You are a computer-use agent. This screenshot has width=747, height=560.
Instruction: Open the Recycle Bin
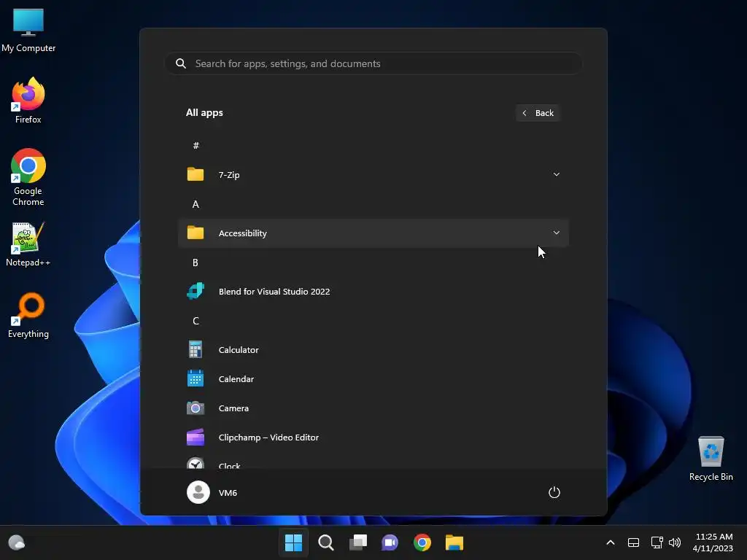click(x=711, y=459)
